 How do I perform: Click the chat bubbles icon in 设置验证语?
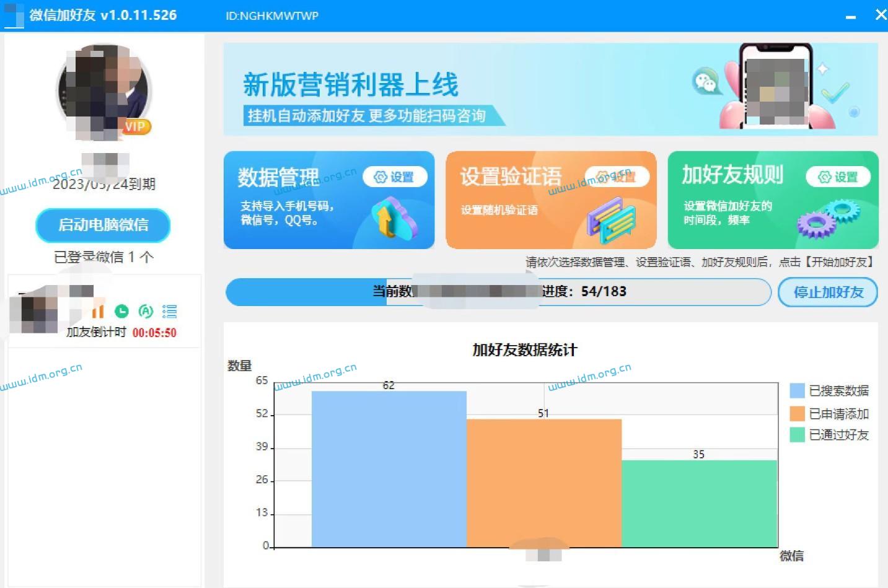(611, 221)
